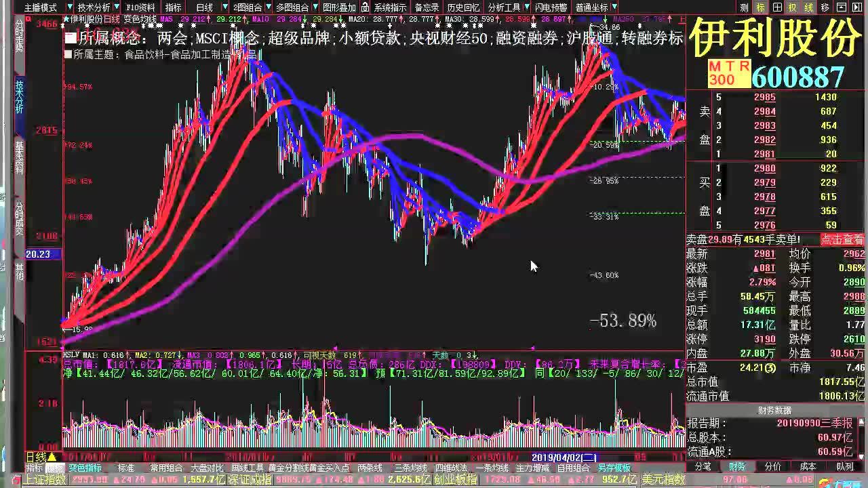Select the 三条均线 bottom tab

(410, 468)
